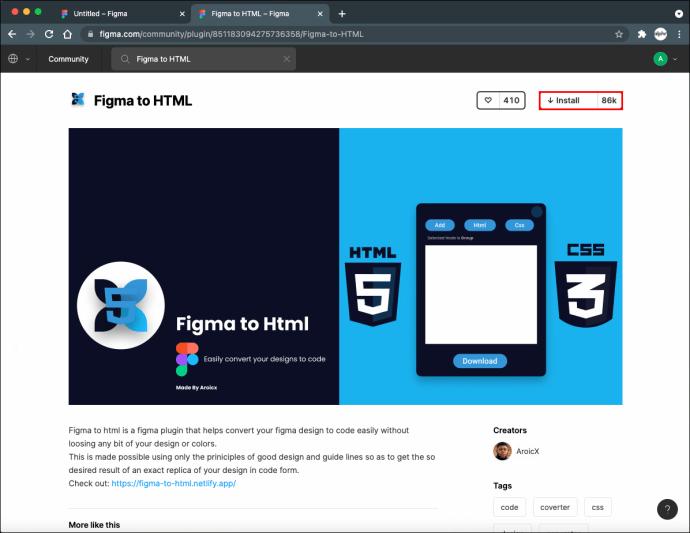690x533 pixels.
Task: Select the css tag
Action: point(598,507)
